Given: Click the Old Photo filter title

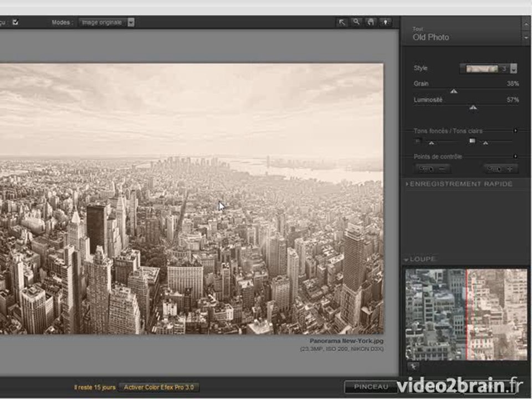Looking at the screenshot, I should (x=431, y=37).
